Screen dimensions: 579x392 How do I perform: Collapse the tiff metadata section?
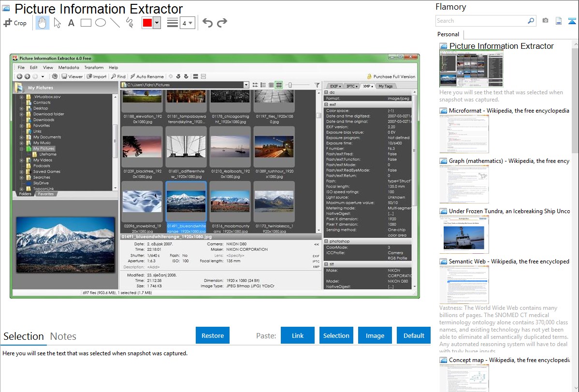coord(326,264)
